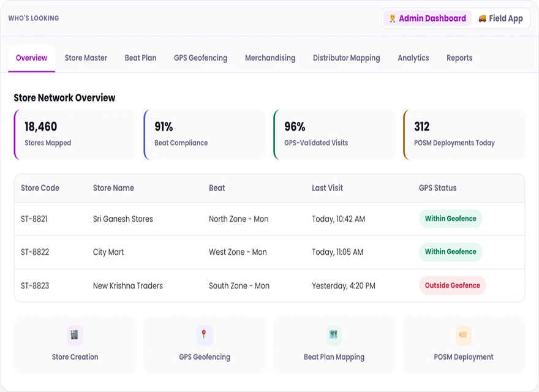
Task: Open the Distributor Mapping tab
Action: pos(347,58)
